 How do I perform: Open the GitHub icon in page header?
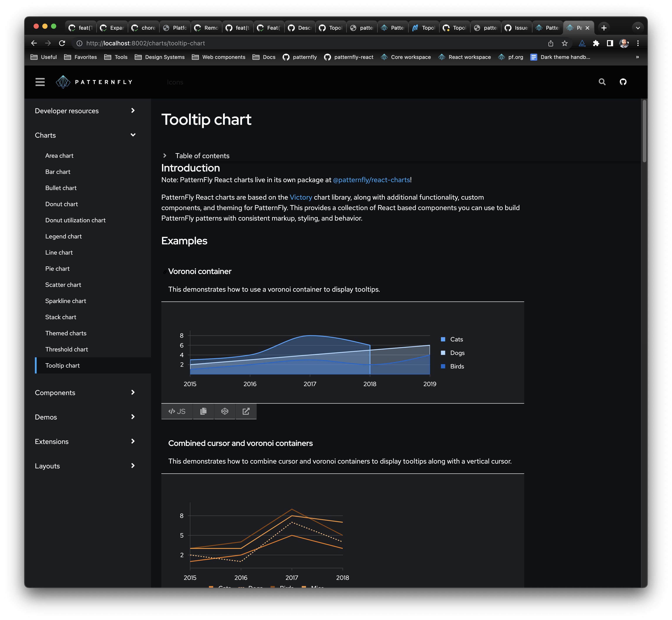pyautogui.click(x=623, y=82)
